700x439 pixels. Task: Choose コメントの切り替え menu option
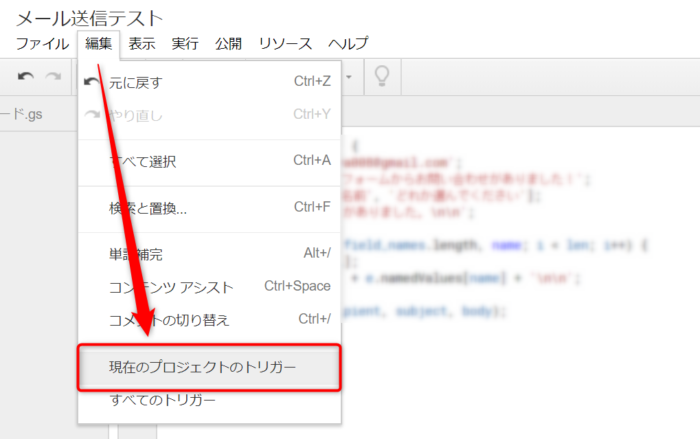click(x=168, y=320)
